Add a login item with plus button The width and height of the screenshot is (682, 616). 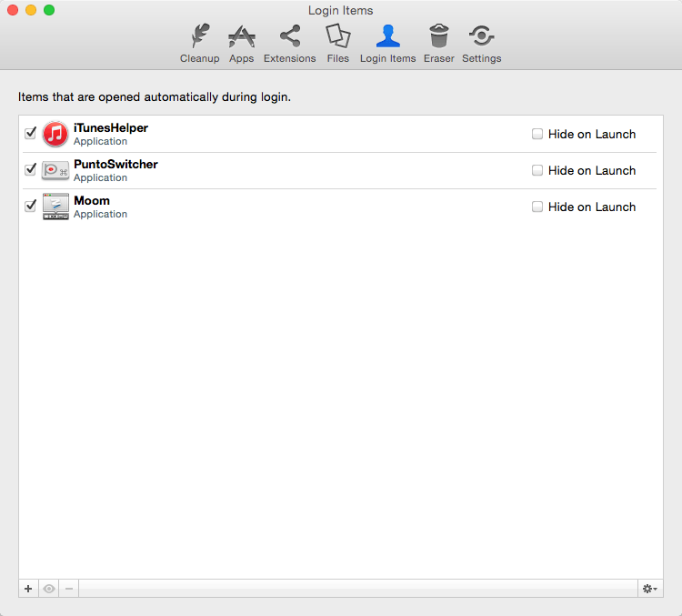(28, 589)
